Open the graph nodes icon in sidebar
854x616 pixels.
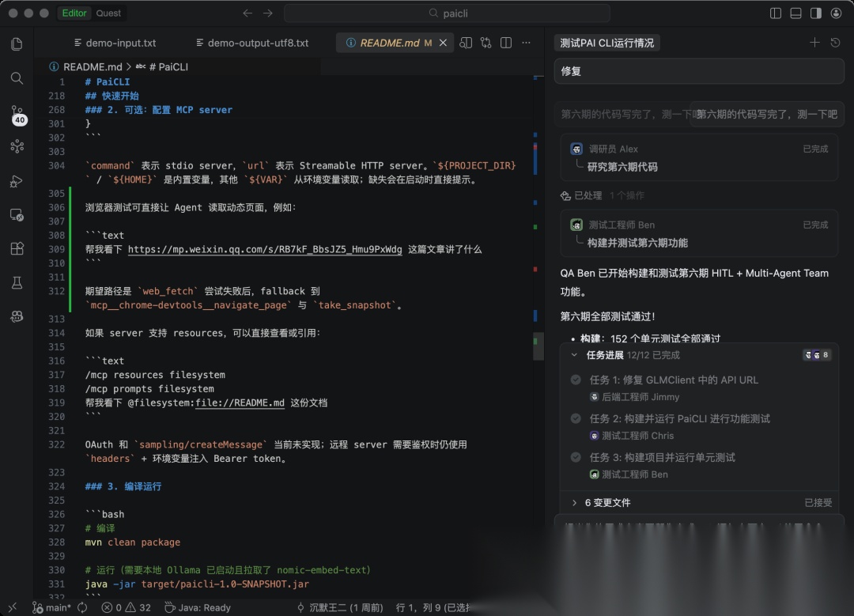(17, 146)
